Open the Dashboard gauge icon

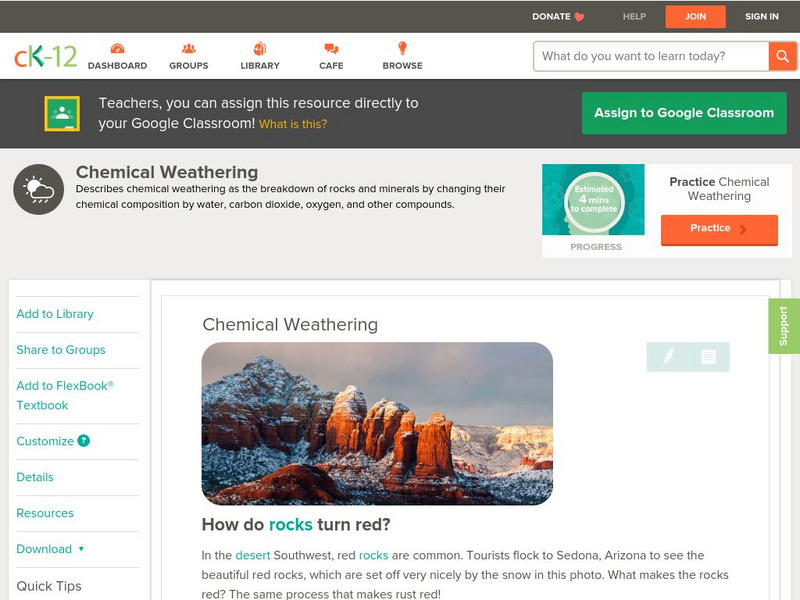click(x=119, y=47)
